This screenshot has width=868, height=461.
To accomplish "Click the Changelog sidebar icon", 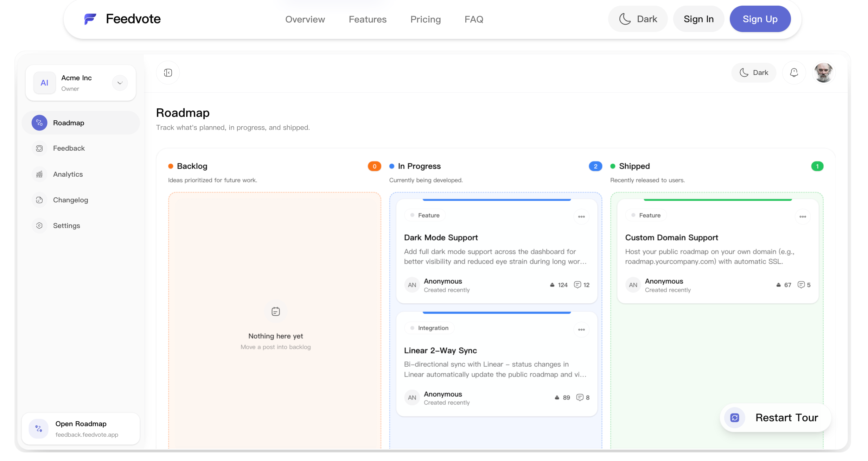I will (39, 200).
